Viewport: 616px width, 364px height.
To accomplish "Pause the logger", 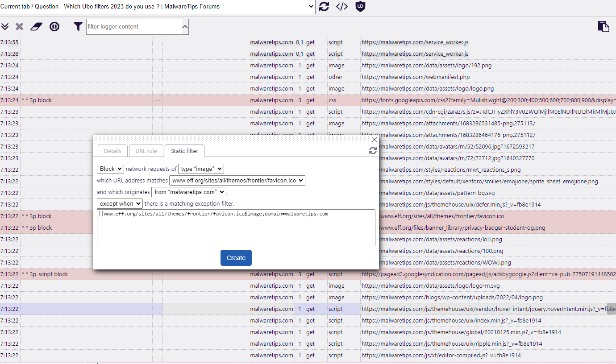I will pyautogui.click(x=54, y=27).
